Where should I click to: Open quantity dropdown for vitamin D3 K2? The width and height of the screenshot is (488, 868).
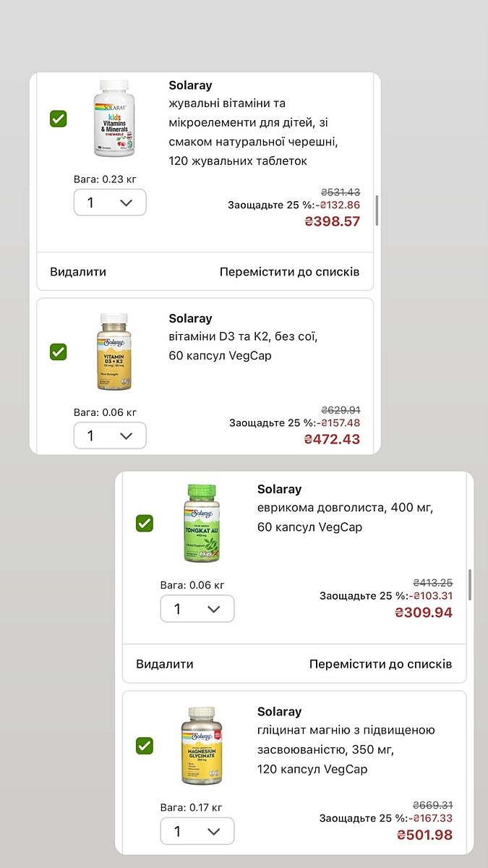click(x=110, y=435)
